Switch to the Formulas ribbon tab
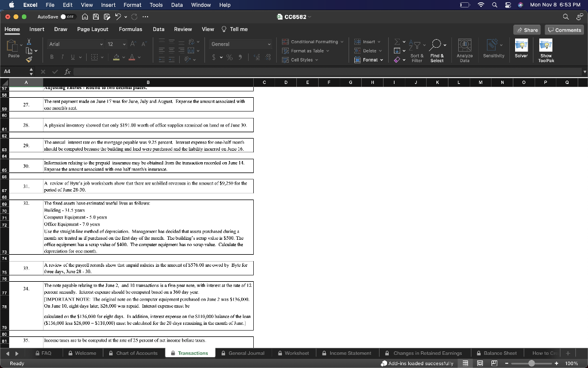 (x=130, y=29)
